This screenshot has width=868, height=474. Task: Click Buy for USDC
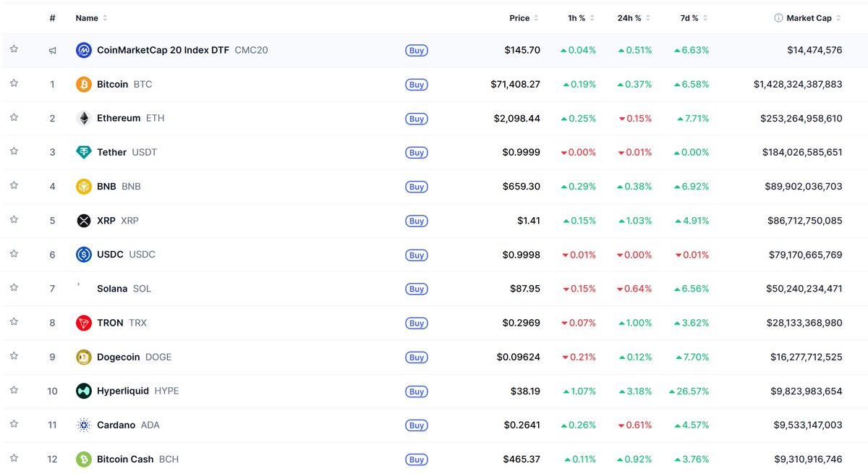coord(417,255)
